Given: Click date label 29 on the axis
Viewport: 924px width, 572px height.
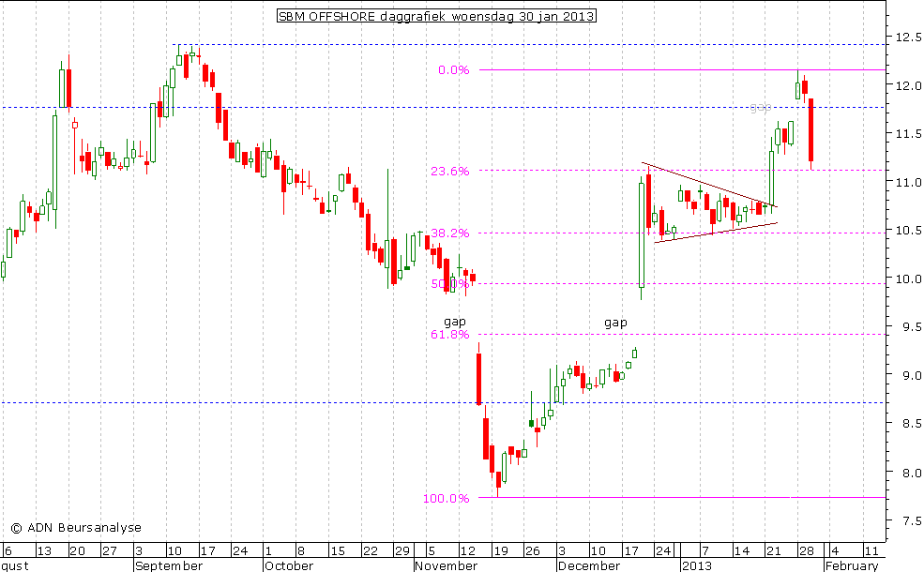Looking at the screenshot, I should coord(401,551).
